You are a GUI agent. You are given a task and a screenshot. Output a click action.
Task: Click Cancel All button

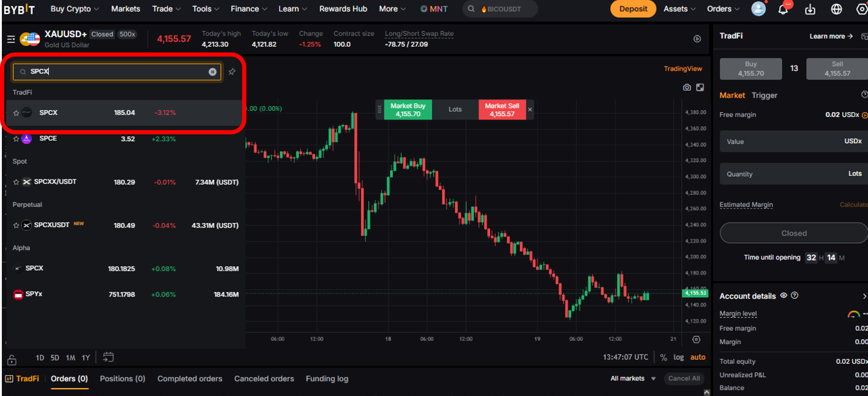(x=684, y=379)
